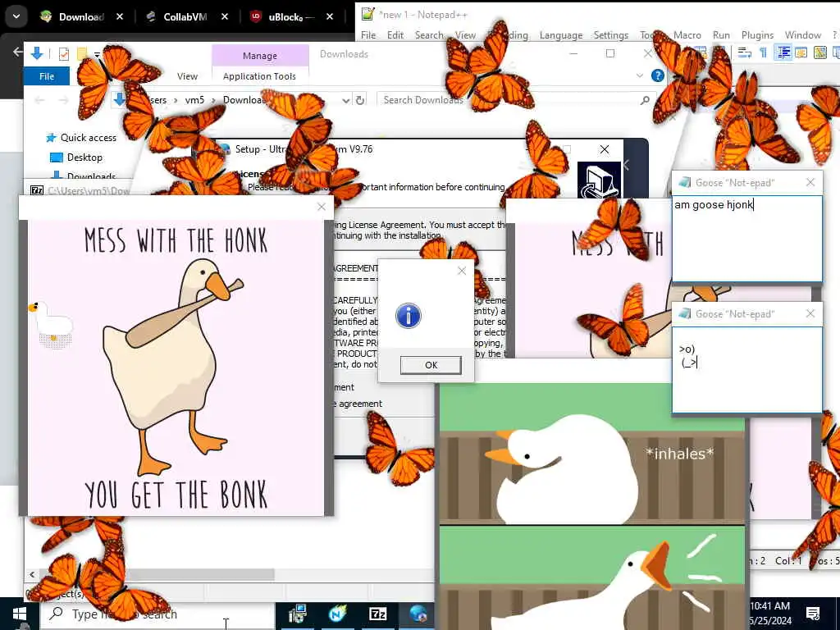Click the Document Map icon in Notepad++

820,52
